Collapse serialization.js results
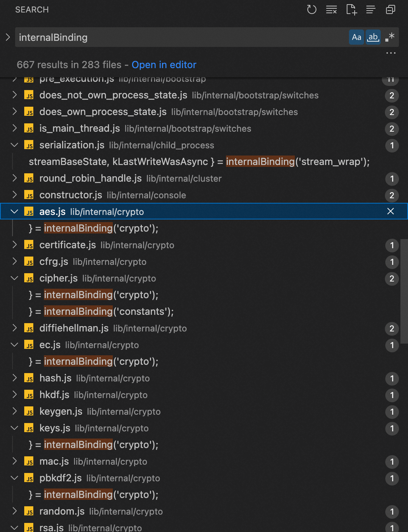 click(x=14, y=145)
